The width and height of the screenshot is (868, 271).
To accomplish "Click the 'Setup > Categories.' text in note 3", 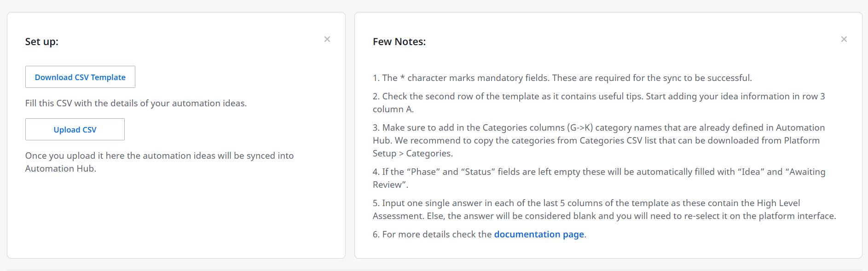I will pos(413,153).
